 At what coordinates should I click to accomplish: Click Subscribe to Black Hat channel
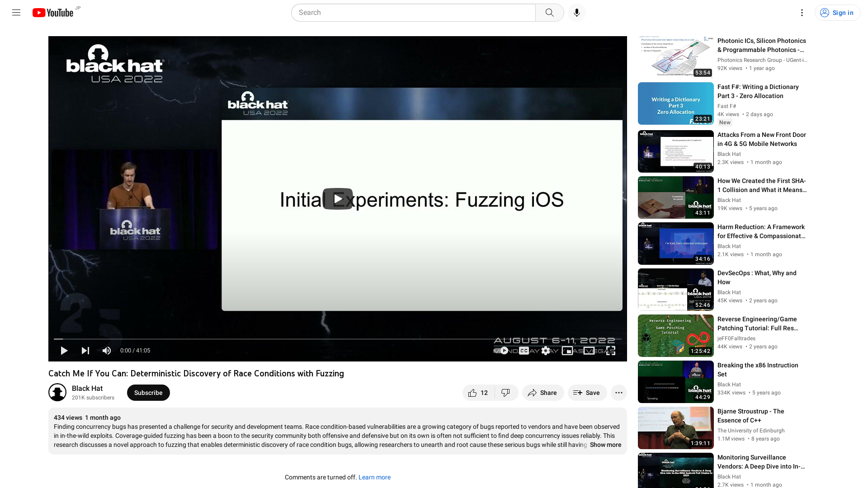(148, 392)
